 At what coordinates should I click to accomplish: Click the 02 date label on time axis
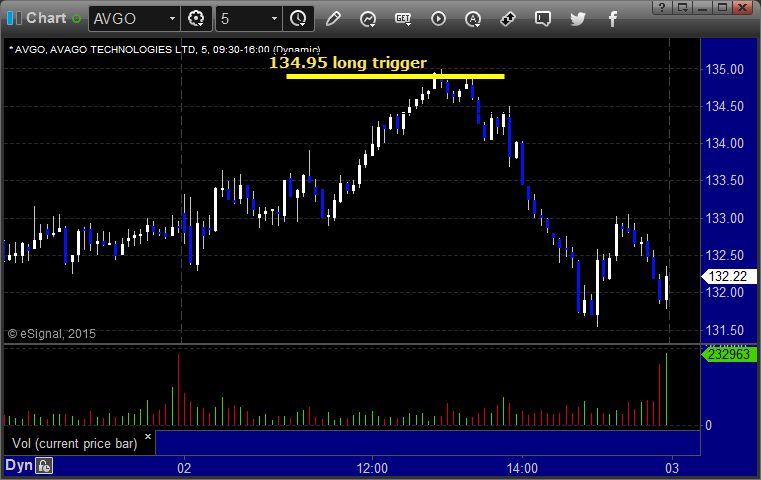coord(184,468)
